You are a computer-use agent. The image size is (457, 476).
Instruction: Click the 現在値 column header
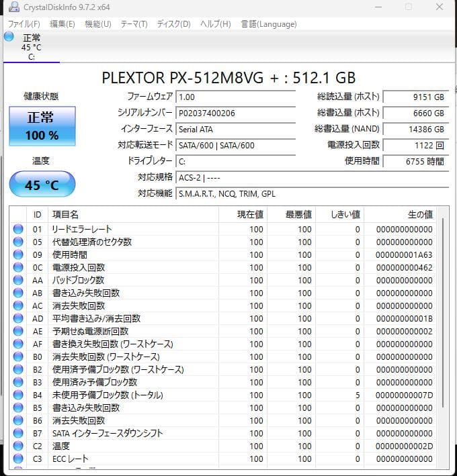[x=243, y=215]
